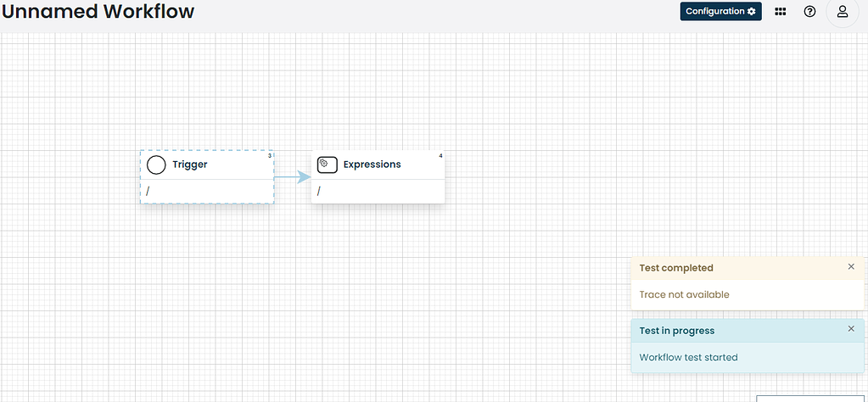
Task: Click the Trigger node circle icon
Action: coord(156,165)
